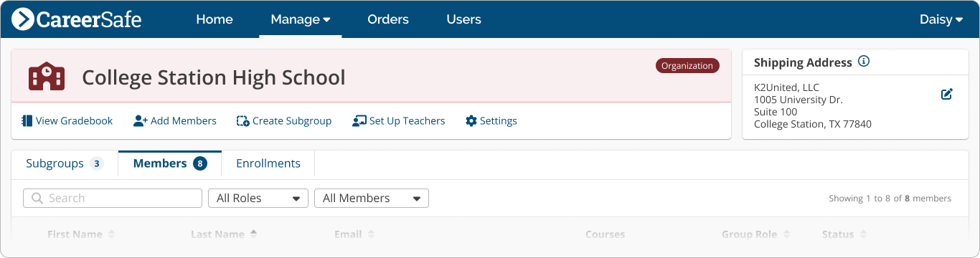Edit shipping address with pencil icon
The height and width of the screenshot is (258, 980).
click(x=946, y=94)
